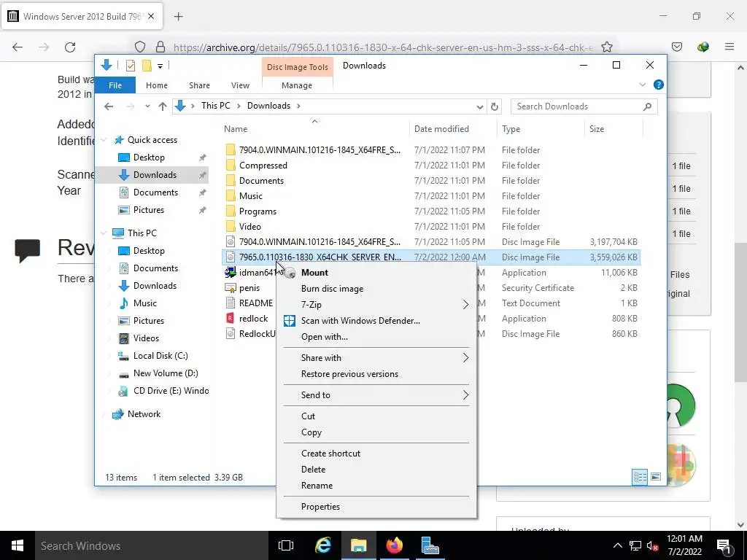This screenshot has height=560, width=747.
Task: Switch to the View ribbon tab
Action: coord(240,85)
